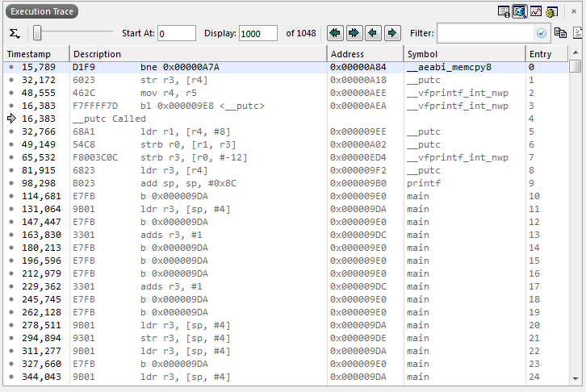Click inside the Filter text box
The height and width of the screenshot is (392, 586).
click(486, 33)
